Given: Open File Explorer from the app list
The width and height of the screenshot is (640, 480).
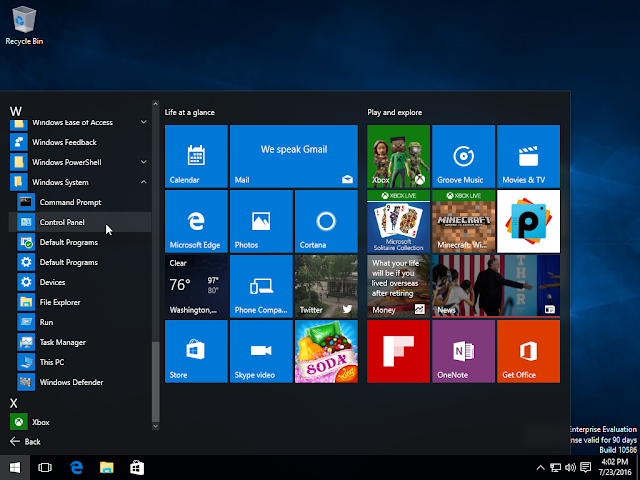Looking at the screenshot, I should coord(80,302).
